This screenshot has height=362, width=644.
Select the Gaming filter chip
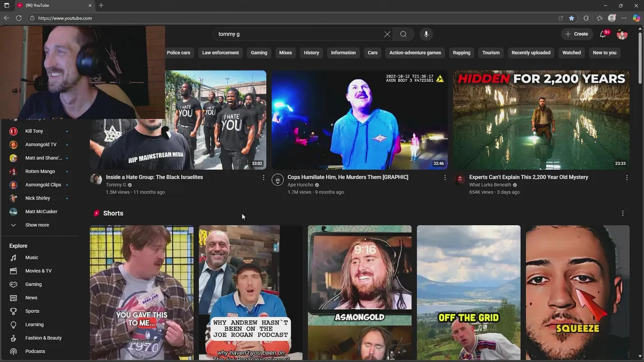tap(259, 53)
